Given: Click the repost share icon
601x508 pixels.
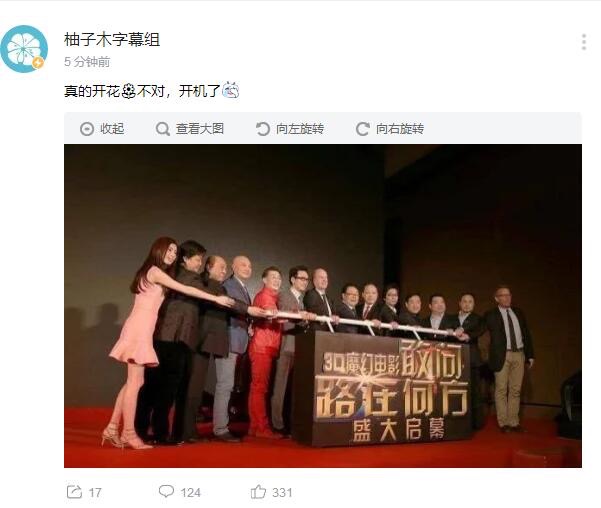Looking at the screenshot, I should pyautogui.click(x=74, y=492).
